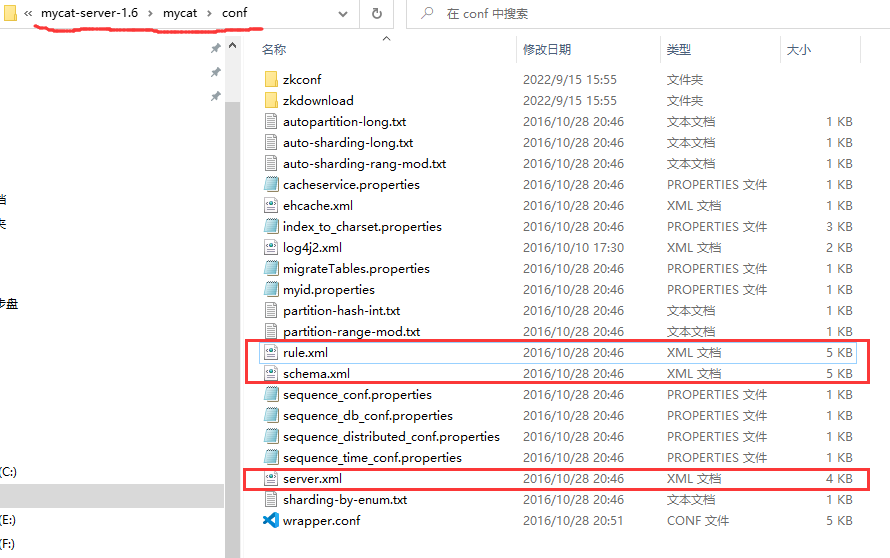Viewport: 890px width, 558px height.
Task: Expand the address bar history dropdown
Action: click(x=343, y=14)
